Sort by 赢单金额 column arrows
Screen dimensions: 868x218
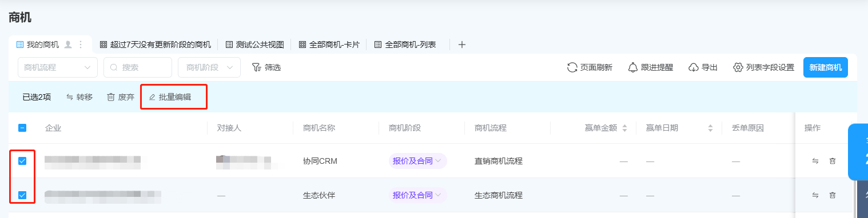click(x=624, y=128)
